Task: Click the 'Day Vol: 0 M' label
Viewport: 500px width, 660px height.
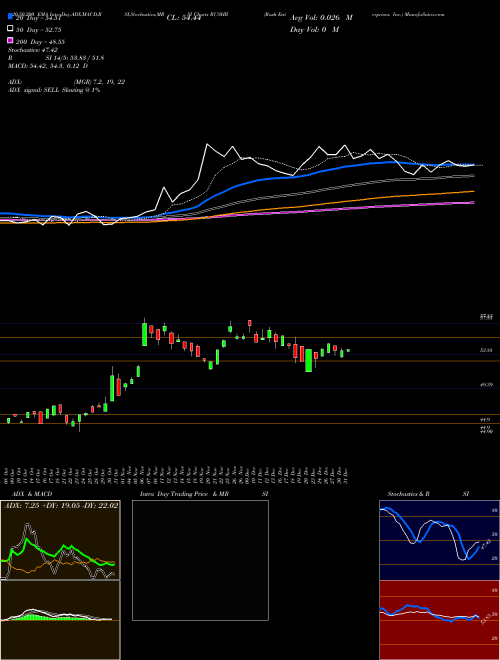Action: click(314, 29)
